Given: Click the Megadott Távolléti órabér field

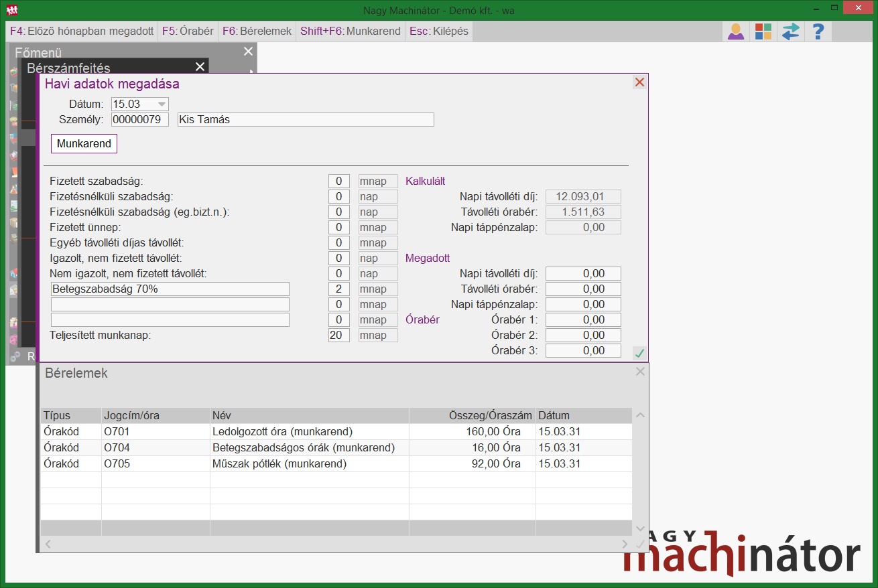Looking at the screenshot, I should click(x=583, y=289).
